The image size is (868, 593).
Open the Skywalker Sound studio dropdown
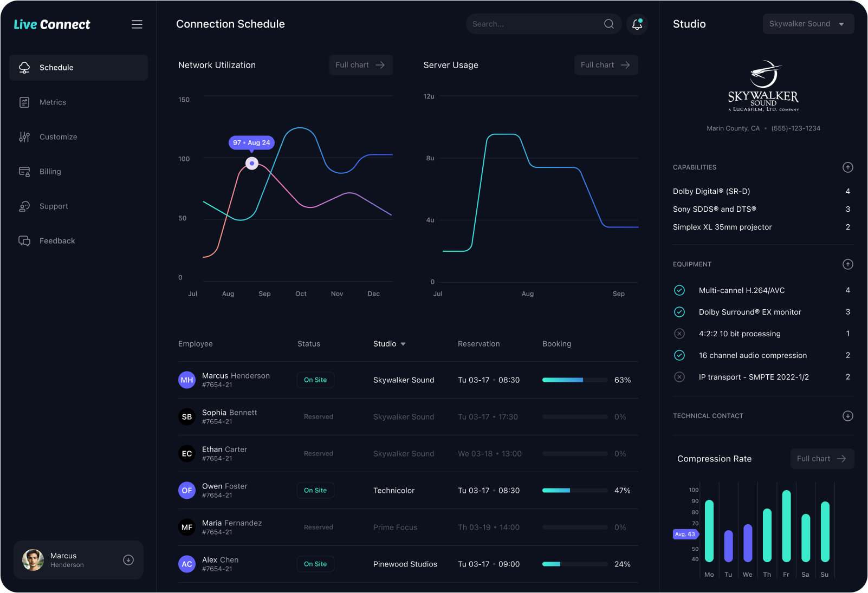tap(808, 24)
